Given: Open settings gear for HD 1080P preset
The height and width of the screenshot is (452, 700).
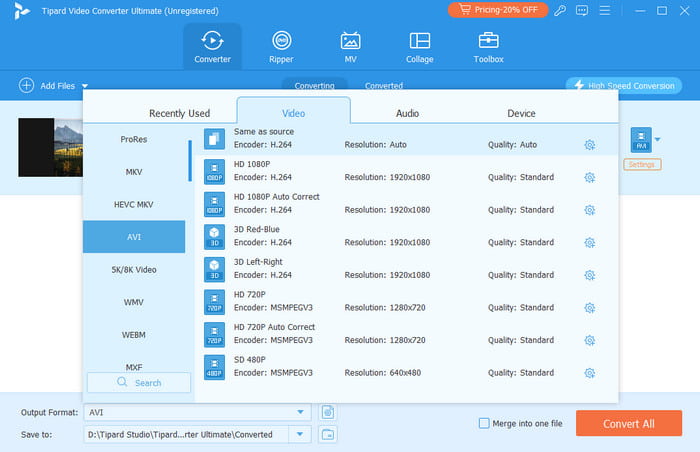Looking at the screenshot, I should point(590,177).
